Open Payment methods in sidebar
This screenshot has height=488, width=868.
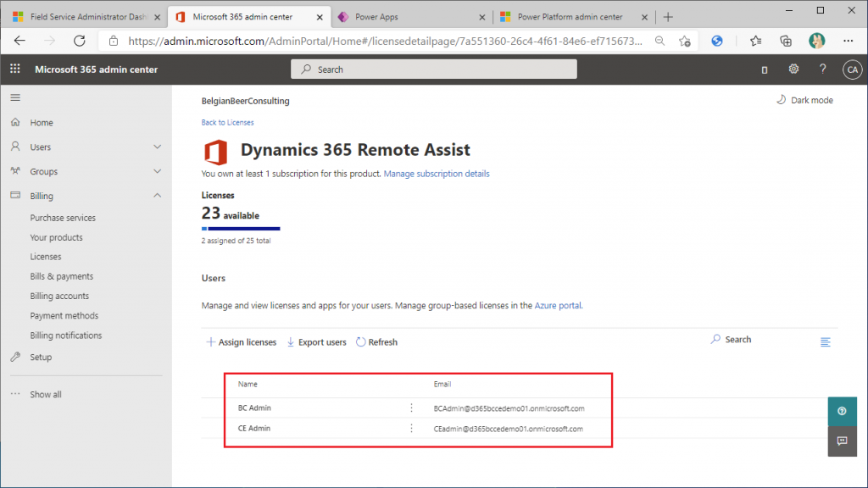click(64, 315)
